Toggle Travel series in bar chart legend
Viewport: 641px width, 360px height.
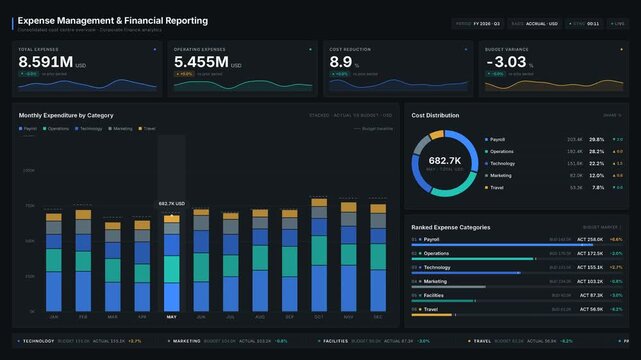coord(147,128)
